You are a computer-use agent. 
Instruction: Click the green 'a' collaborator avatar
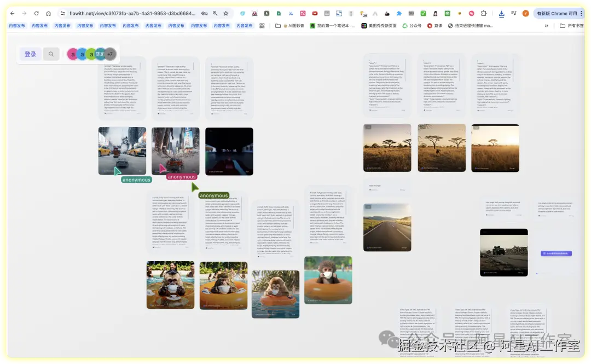[91, 54]
